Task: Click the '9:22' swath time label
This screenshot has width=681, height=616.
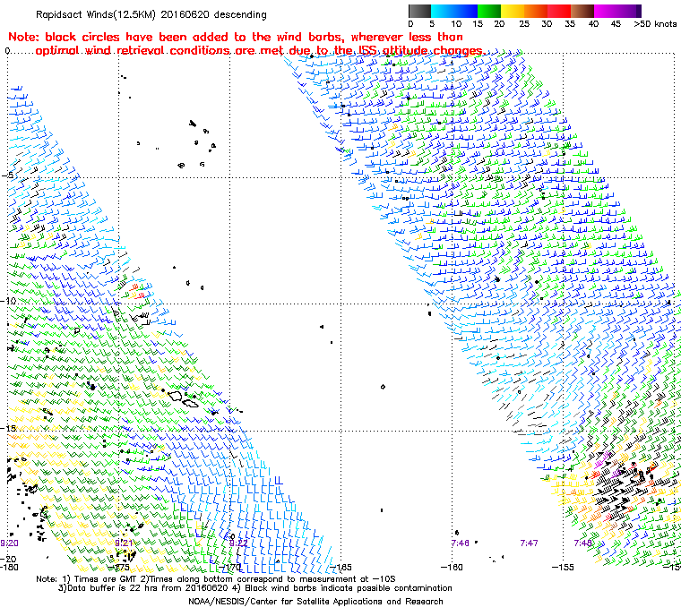Action: pos(238,543)
